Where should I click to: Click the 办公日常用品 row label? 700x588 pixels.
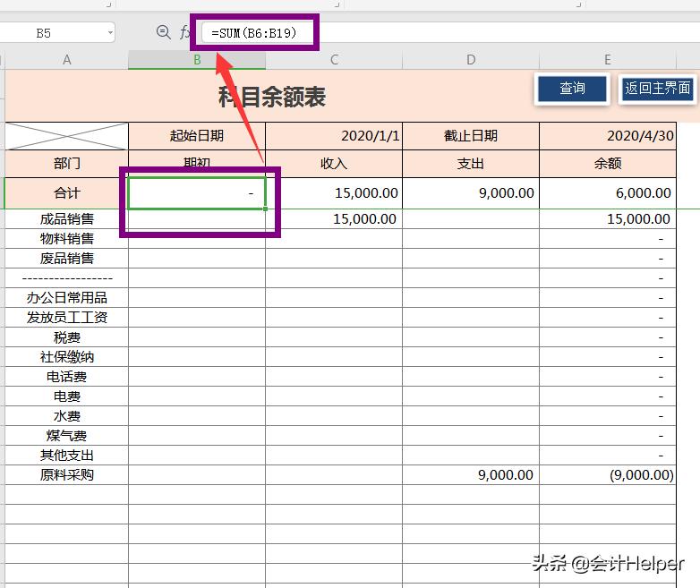click(66, 297)
